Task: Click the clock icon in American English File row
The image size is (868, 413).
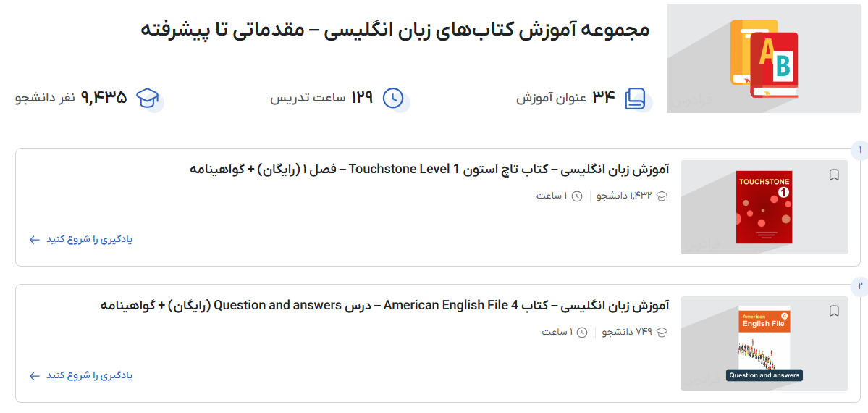Action: 582,332
